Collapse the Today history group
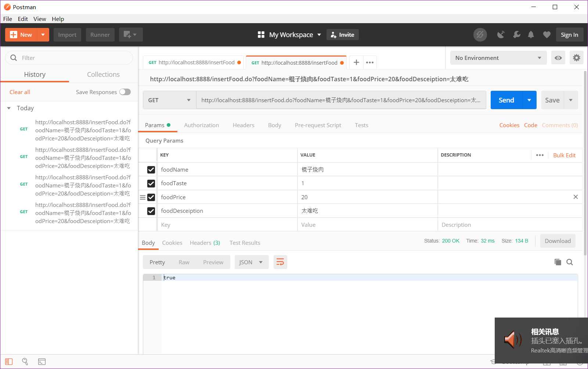Screen dimensions: 588x369 9,108
